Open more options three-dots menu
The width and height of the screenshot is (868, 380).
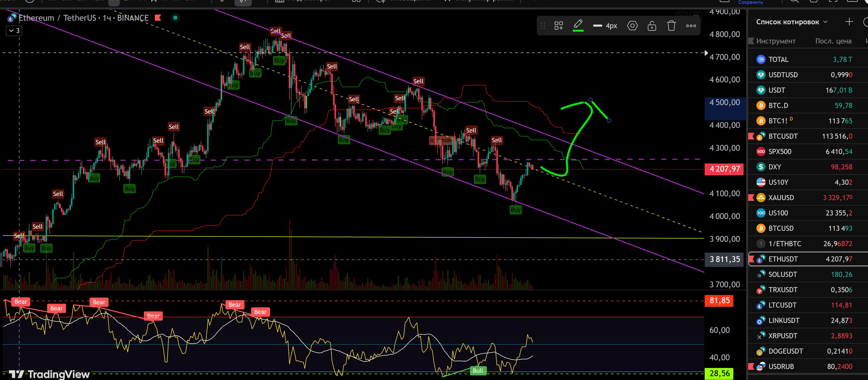point(691,26)
